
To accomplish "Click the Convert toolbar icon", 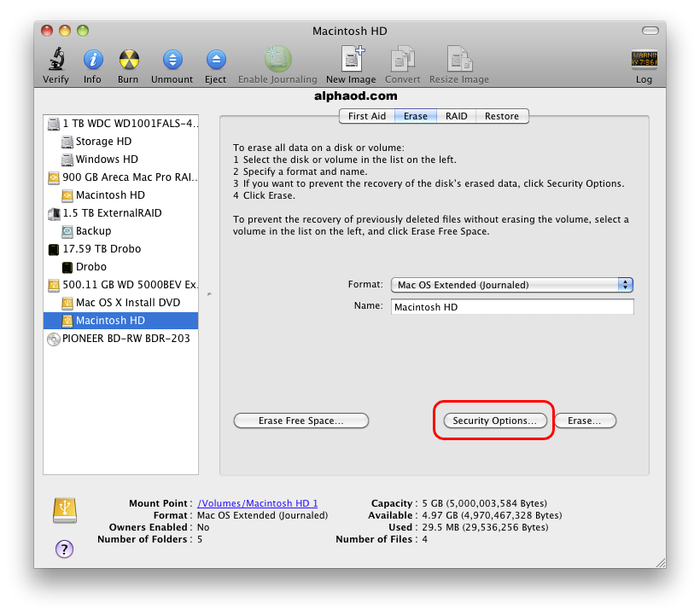I will (403, 58).
